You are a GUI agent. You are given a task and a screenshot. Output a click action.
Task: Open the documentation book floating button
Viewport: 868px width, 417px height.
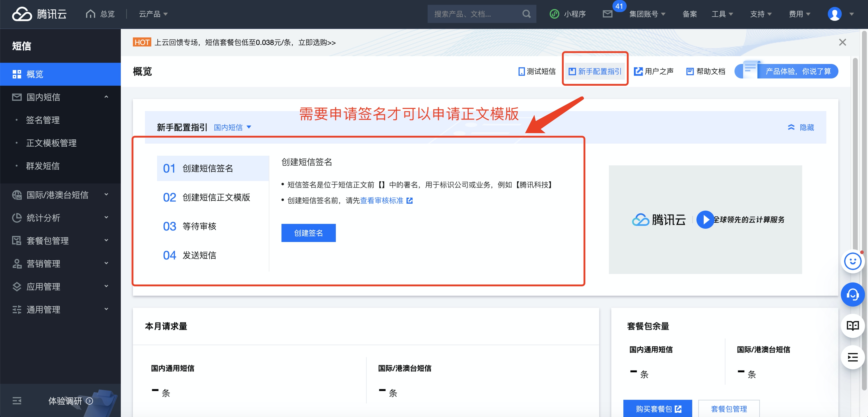[x=853, y=326]
